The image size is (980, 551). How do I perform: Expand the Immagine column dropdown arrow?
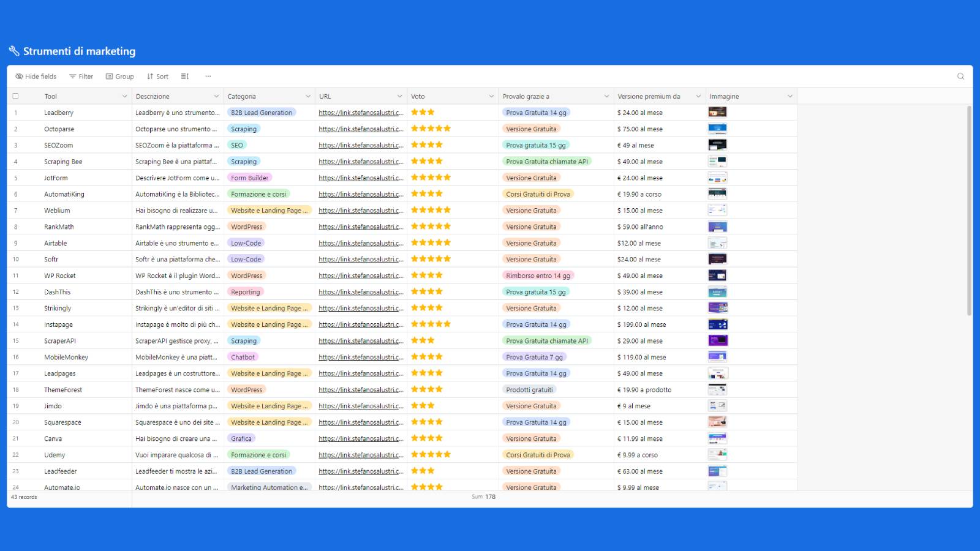point(790,96)
